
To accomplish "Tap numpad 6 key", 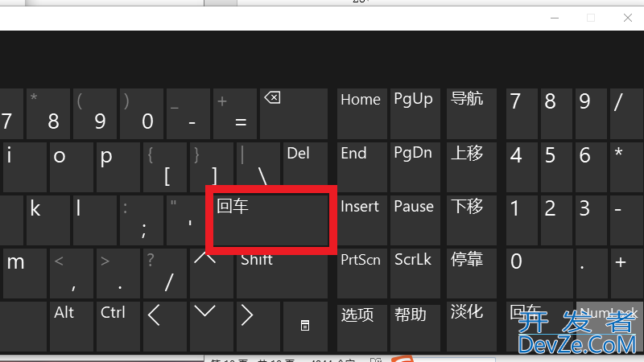I will [591, 167].
